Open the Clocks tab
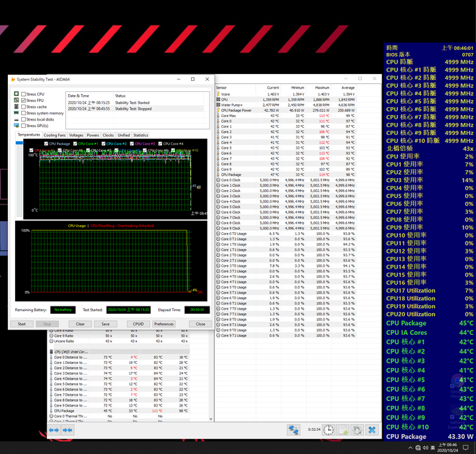 tap(108, 135)
